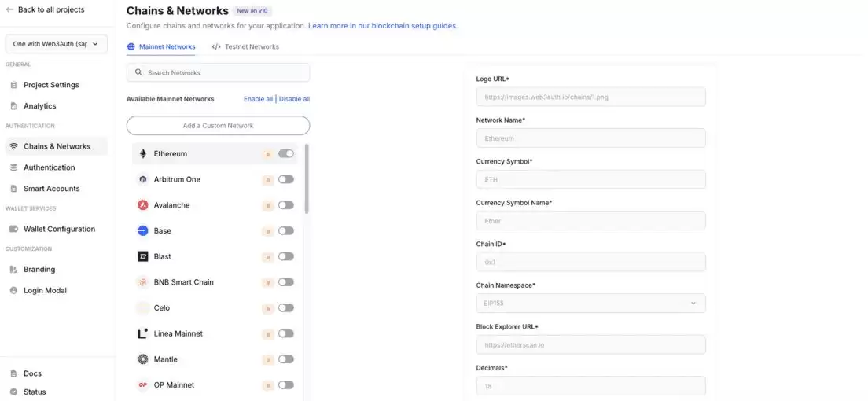Switch on the Celo toggle
This screenshot has width=868, height=401.
286,308
